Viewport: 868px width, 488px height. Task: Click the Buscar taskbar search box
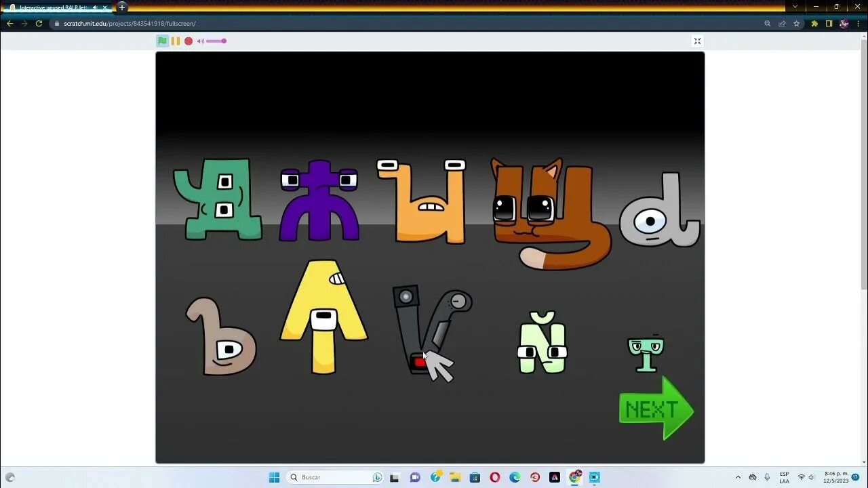click(335, 477)
